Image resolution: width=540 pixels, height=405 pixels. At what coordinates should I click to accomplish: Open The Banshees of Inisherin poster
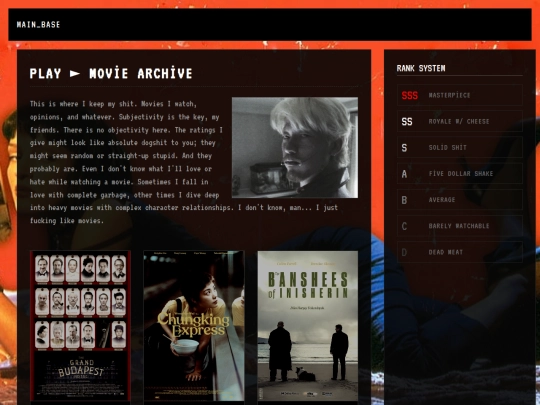[x=308, y=326]
